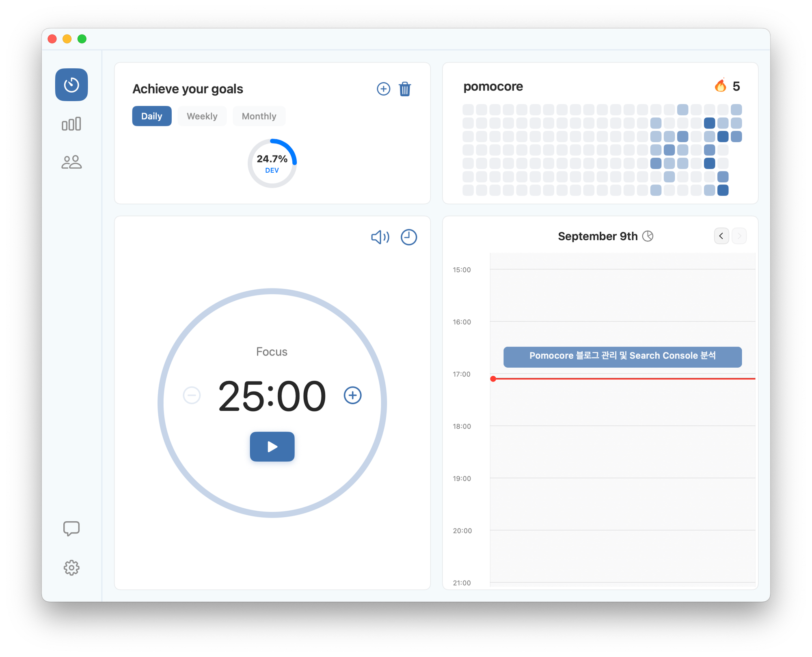This screenshot has height=657, width=812.
Task: Click the 24.7% DEV goal progress ring
Action: tap(272, 163)
